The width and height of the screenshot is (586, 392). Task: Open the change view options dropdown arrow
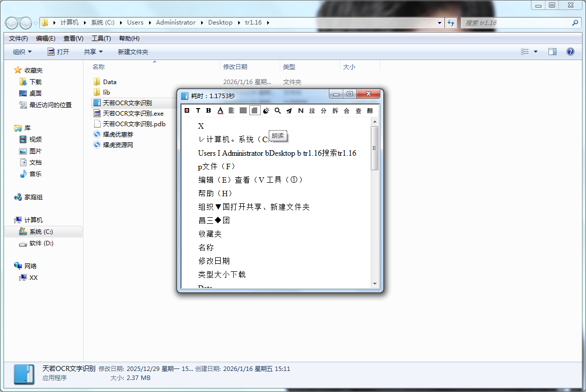[x=536, y=52]
